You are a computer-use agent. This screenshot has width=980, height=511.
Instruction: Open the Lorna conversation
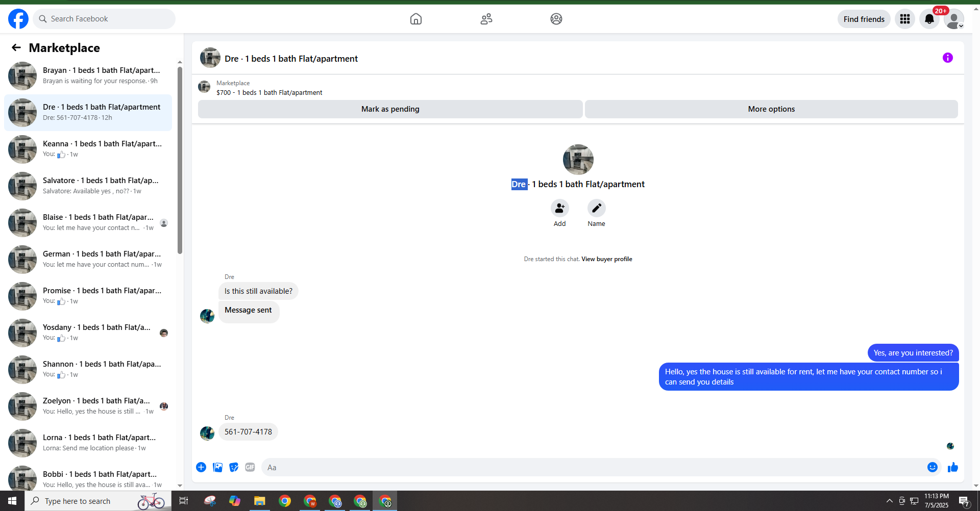point(88,443)
